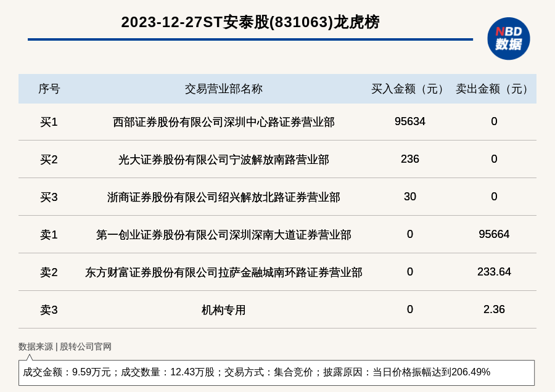Select 西部证券股份有限公司深圳中心路证券营业部

click(x=224, y=122)
